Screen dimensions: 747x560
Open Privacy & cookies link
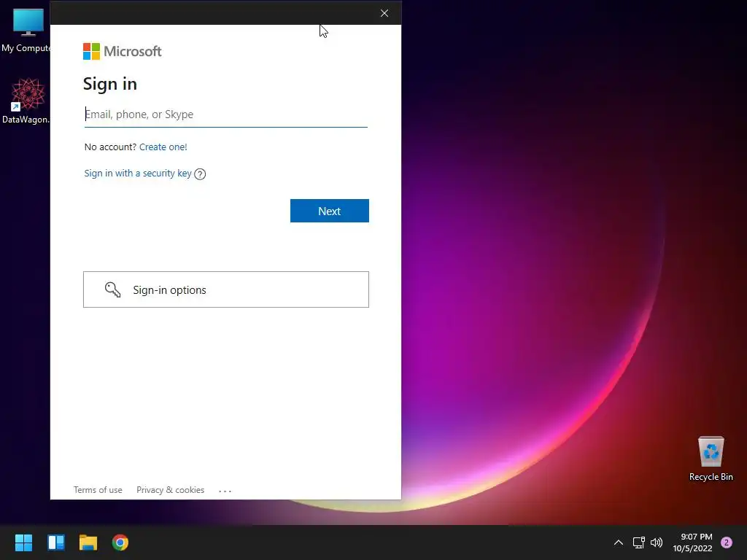(x=170, y=490)
